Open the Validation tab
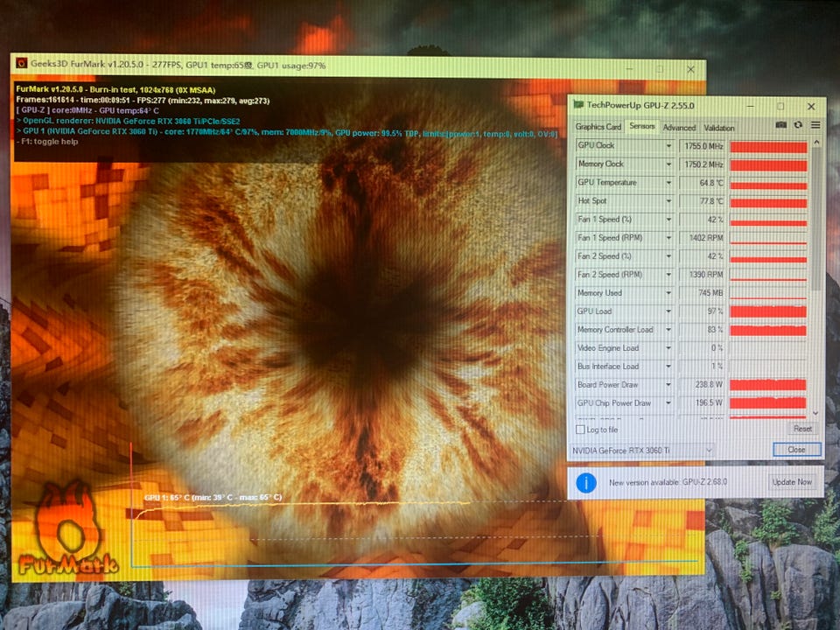The image size is (840, 630). (x=719, y=128)
